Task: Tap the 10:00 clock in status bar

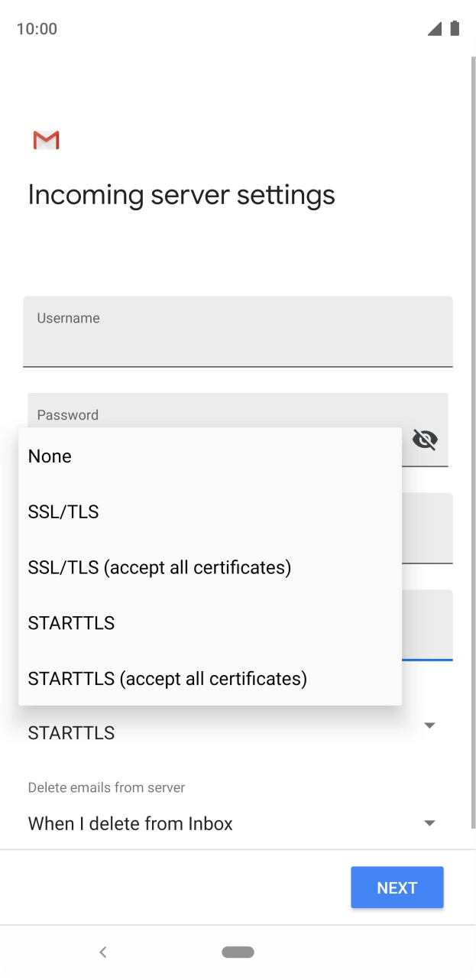Action: point(37,29)
